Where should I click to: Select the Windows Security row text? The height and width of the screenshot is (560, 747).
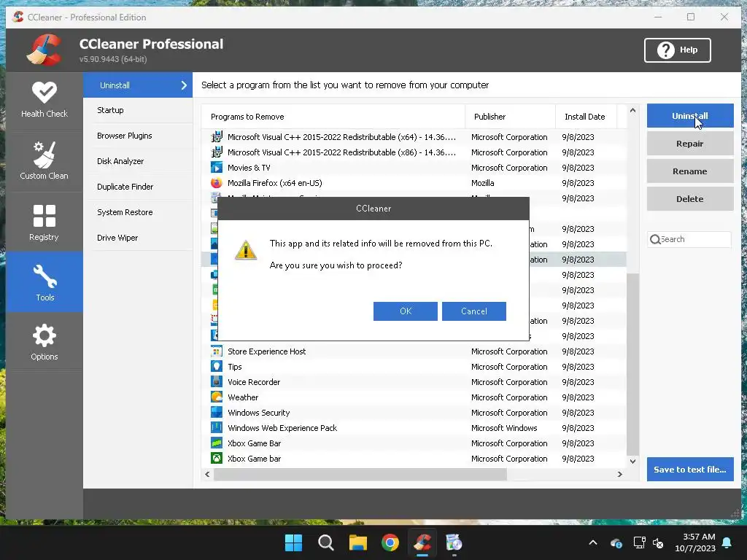pyautogui.click(x=259, y=413)
